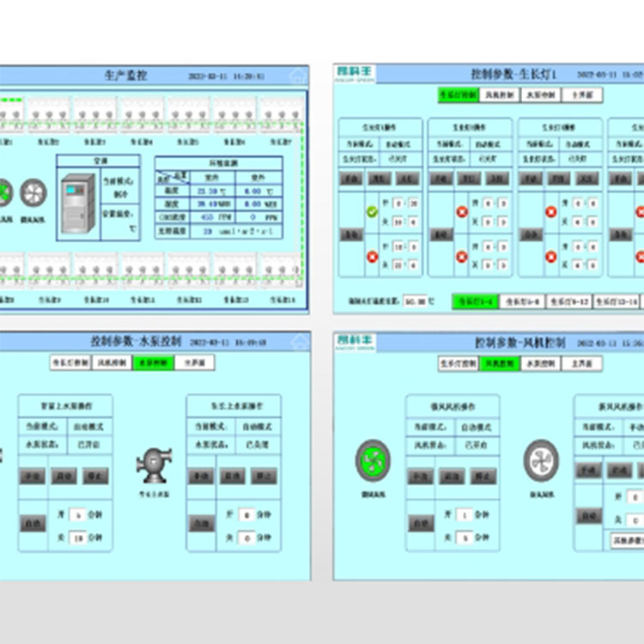Click lower red X in 生长灯2 group
The height and width of the screenshot is (644, 644).
(462, 257)
